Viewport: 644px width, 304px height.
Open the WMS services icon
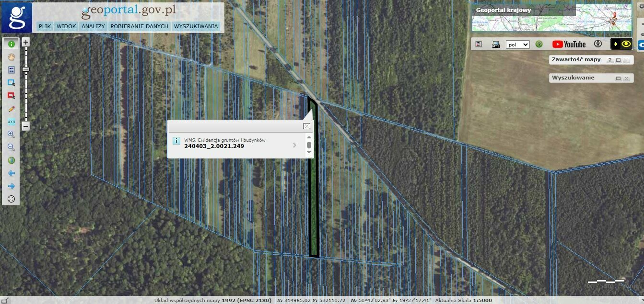click(x=496, y=44)
